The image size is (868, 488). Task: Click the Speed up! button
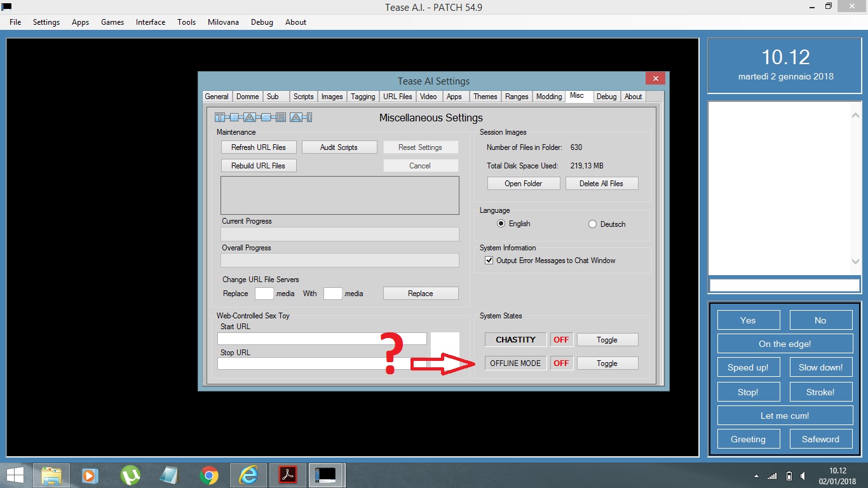point(748,367)
